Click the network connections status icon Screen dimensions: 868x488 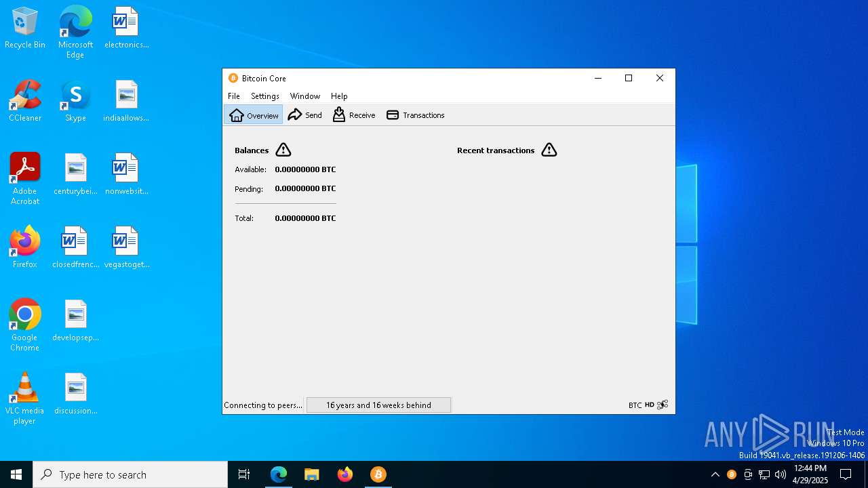click(663, 405)
